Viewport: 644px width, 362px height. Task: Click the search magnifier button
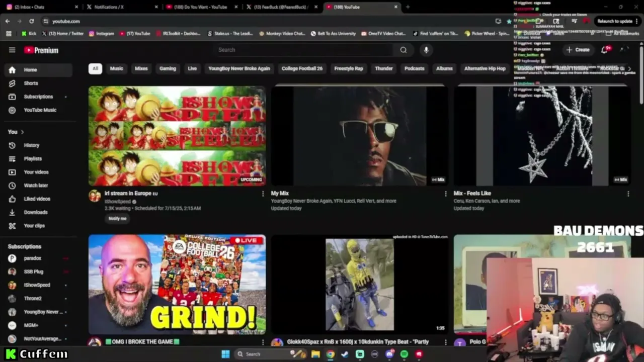[403, 50]
